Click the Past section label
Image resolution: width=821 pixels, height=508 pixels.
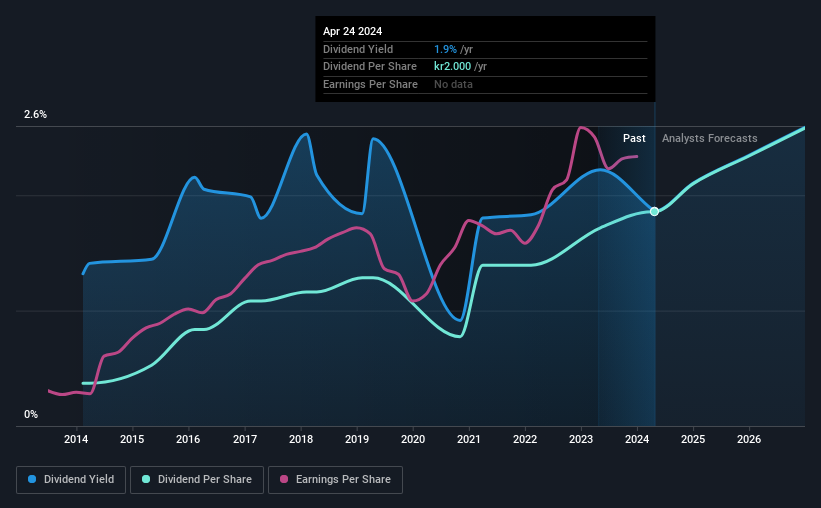pos(634,138)
